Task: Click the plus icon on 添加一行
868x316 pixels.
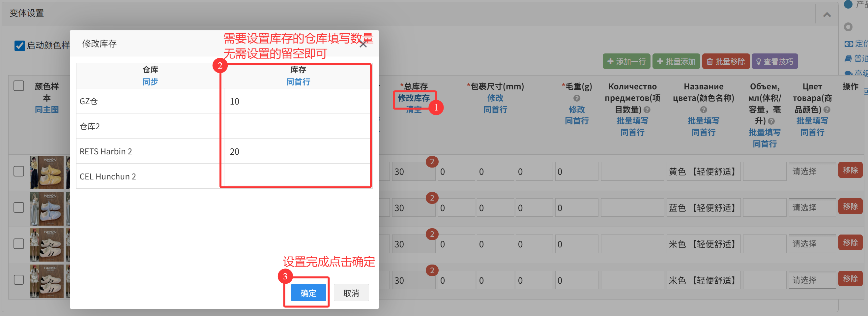Action: (x=610, y=61)
